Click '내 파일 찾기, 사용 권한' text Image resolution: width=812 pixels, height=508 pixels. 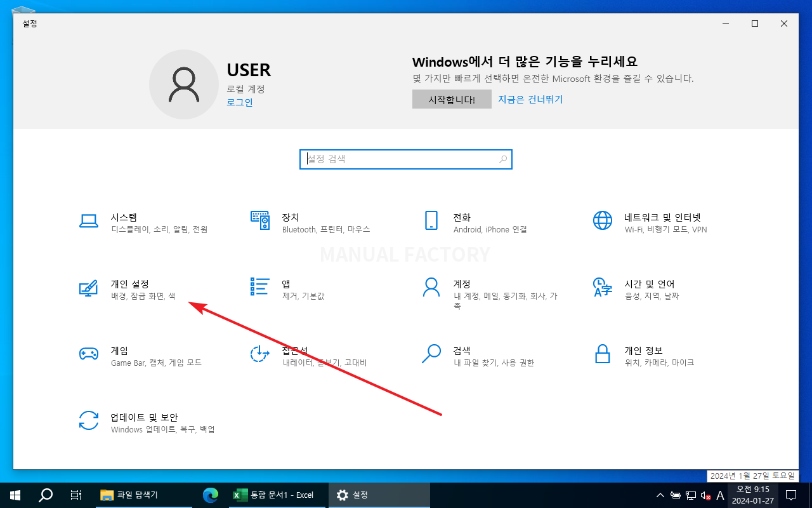click(494, 363)
